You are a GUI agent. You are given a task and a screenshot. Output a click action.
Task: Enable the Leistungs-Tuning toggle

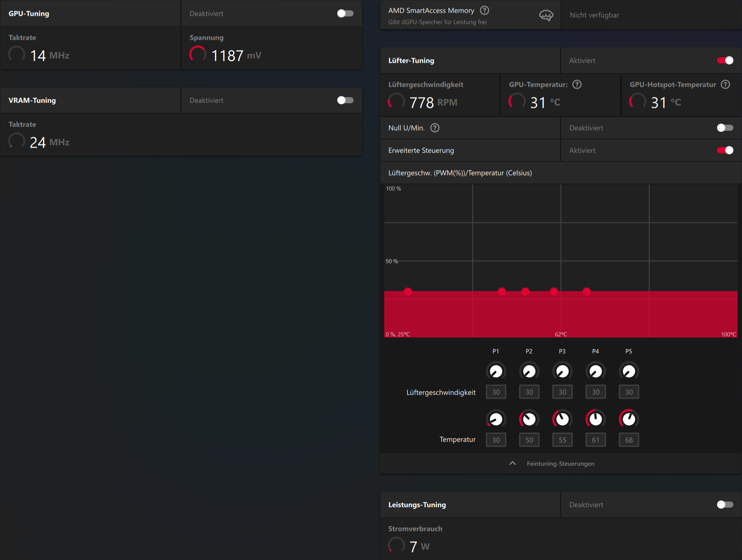(725, 504)
